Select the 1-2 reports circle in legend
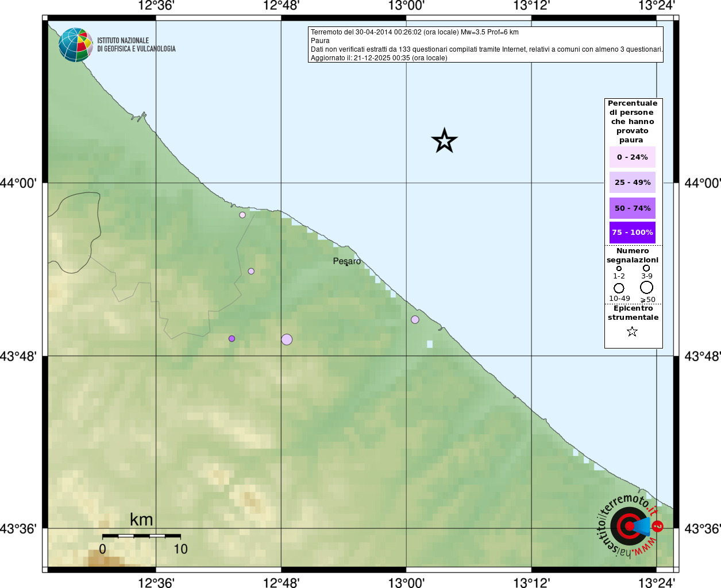The height and width of the screenshot is (588, 721). 619,268
